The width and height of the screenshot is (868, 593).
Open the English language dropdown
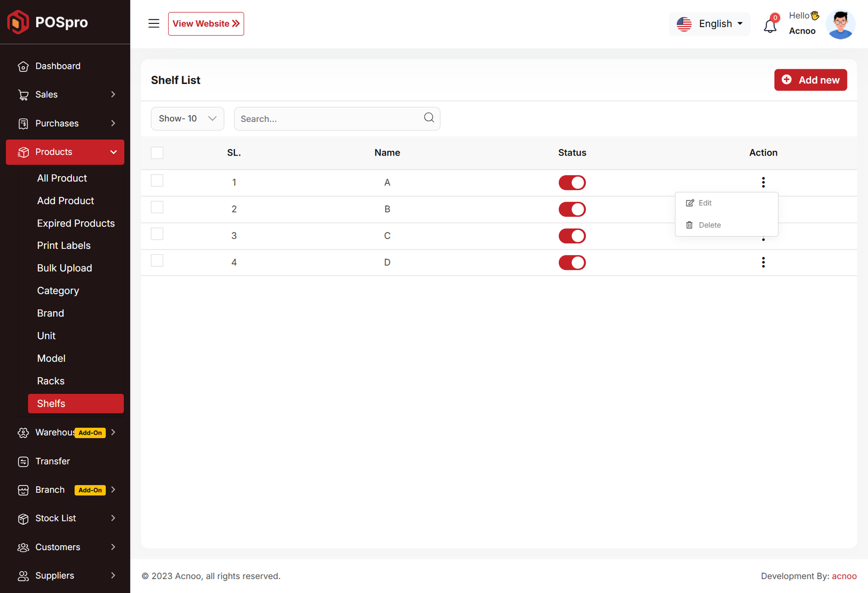point(710,24)
